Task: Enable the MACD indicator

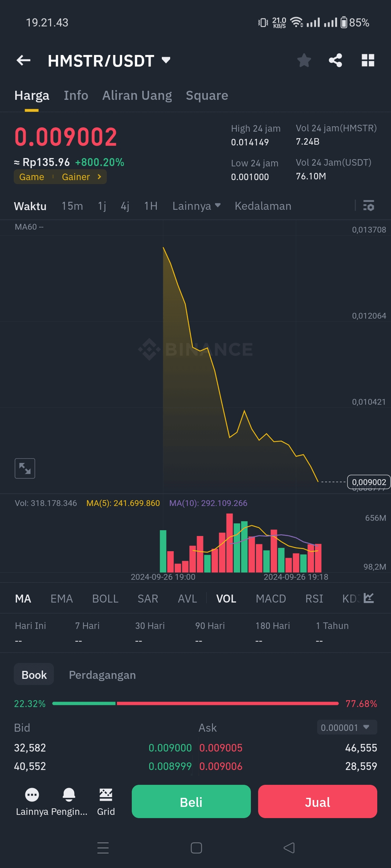Action: tap(271, 599)
